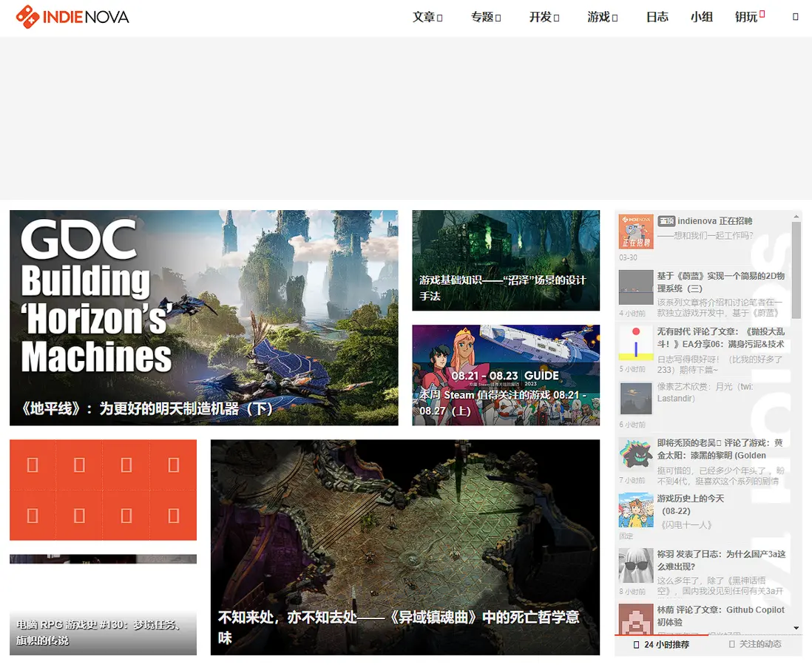
Task: Click the notification badge next to 钥玩
Action: click(762, 14)
